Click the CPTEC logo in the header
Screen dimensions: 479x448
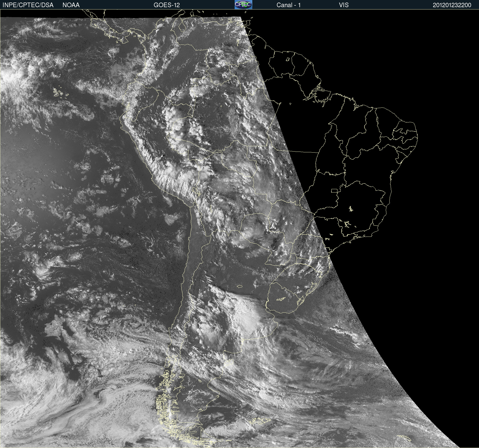(x=243, y=5)
